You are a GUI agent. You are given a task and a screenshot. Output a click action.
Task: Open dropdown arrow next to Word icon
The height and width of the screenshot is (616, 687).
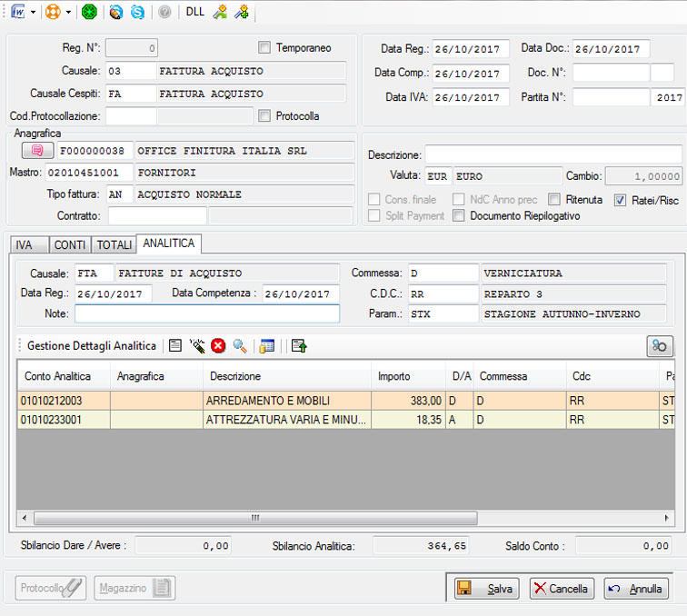[33, 13]
